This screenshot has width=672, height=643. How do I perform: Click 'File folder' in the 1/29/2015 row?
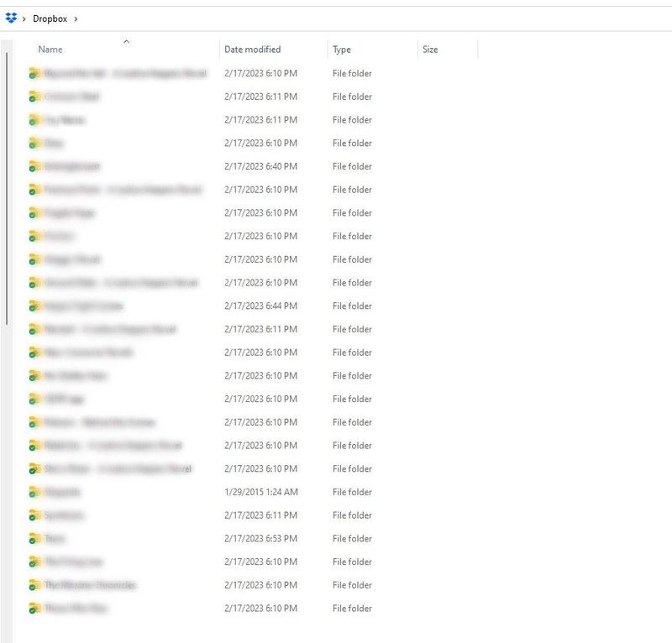pos(352,492)
